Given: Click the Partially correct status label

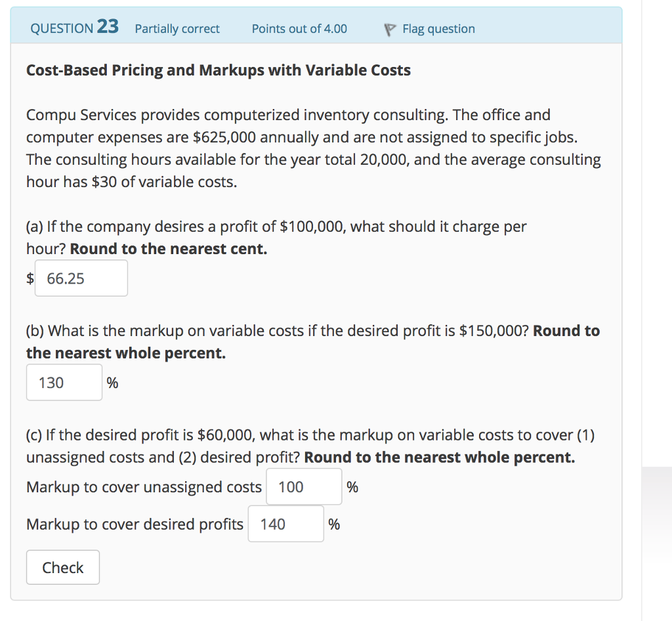Looking at the screenshot, I should (x=177, y=29).
